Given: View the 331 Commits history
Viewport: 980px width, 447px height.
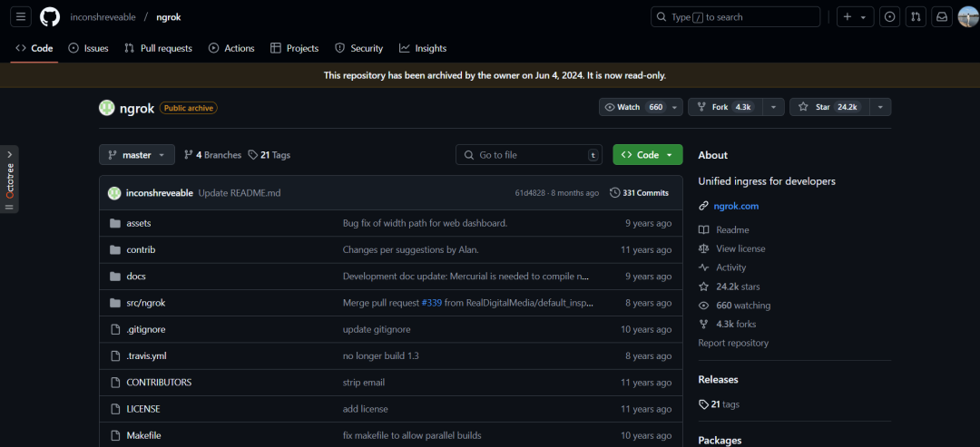Looking at the screenshot, I should tap(640, 193).
